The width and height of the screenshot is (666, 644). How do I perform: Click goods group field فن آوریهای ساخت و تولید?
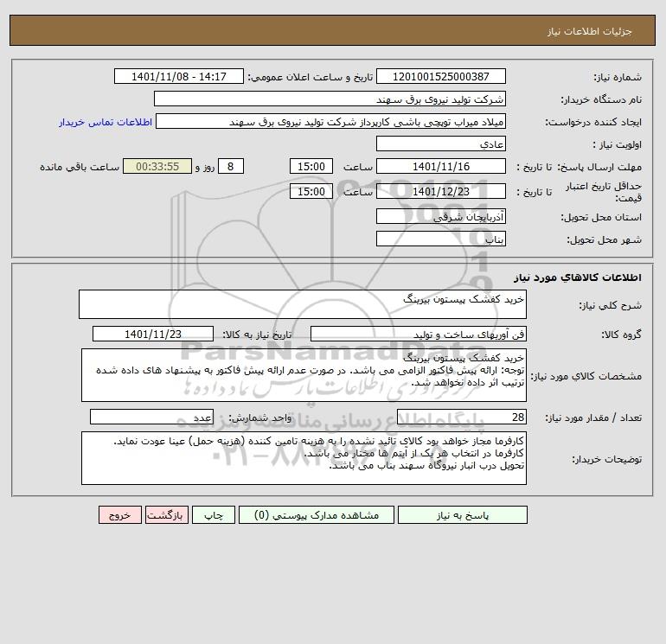coord(419,334)
